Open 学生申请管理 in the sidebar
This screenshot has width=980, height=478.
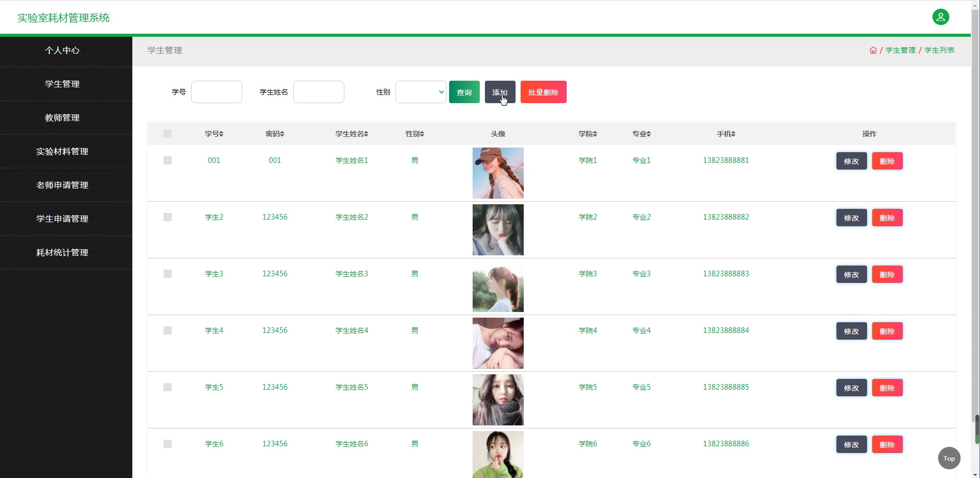62,219
